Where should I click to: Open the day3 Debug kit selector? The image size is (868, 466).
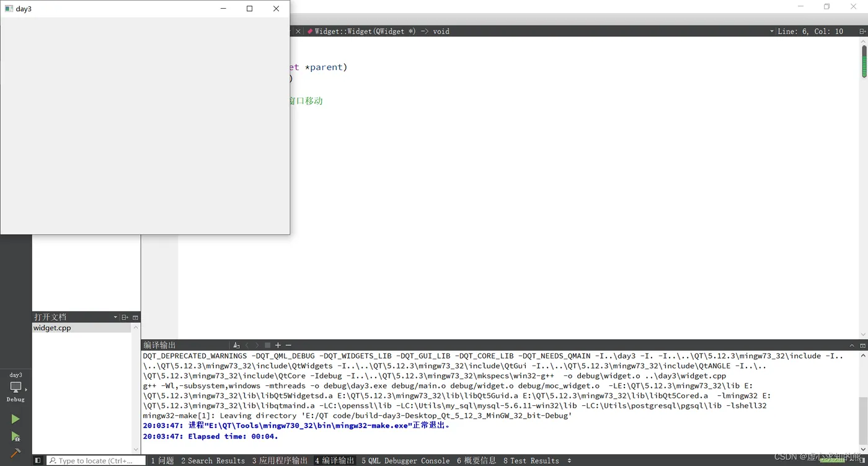(15, 387)
